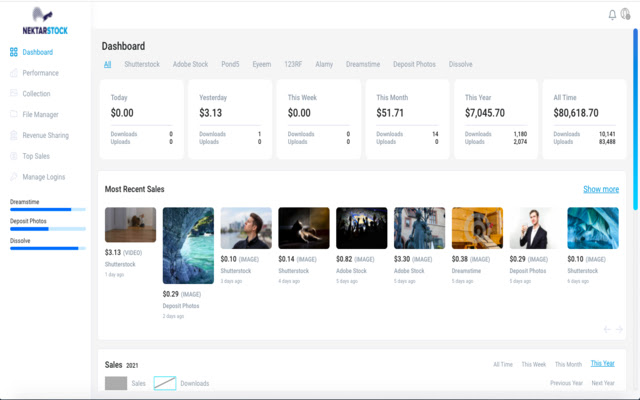Click the NektarStock logo
This screenshot has height=400, width=640.
[x=45, y=21]
